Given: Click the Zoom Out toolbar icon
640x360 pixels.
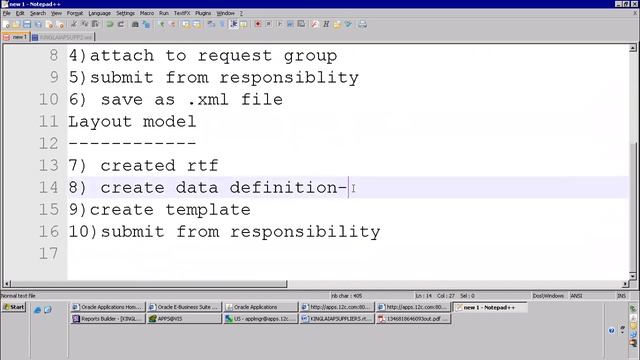Looking at the screenshot, I should click(x=172, y=24).
